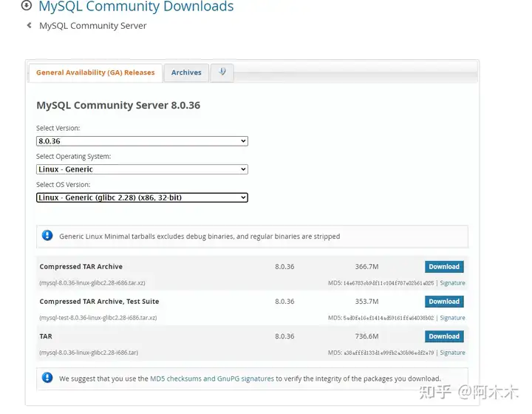Image resolution: width=532 pixels, height=414 pixels.
Task: Open Signature link for Compressed TAR Archive
Action: 452,283
